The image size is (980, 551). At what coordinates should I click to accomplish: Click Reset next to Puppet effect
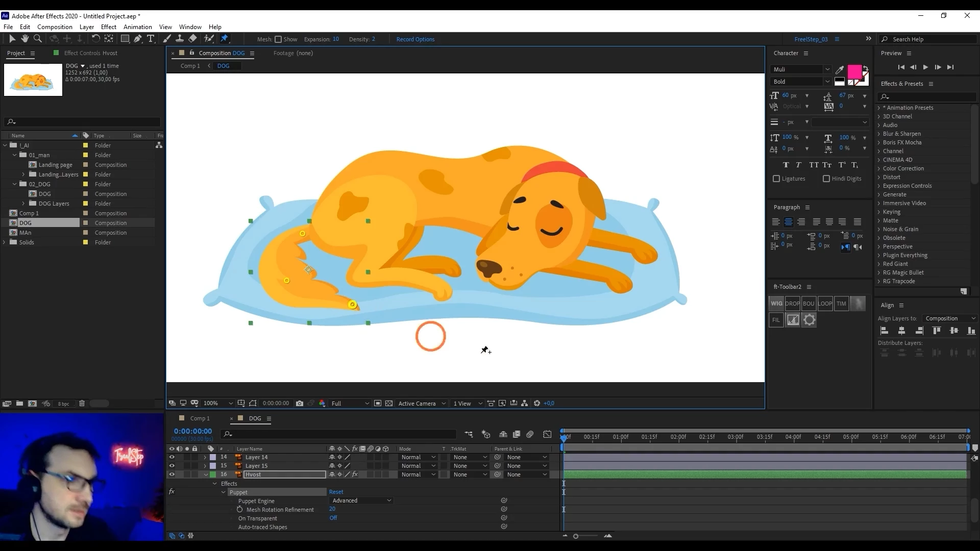tap(336, 492)
